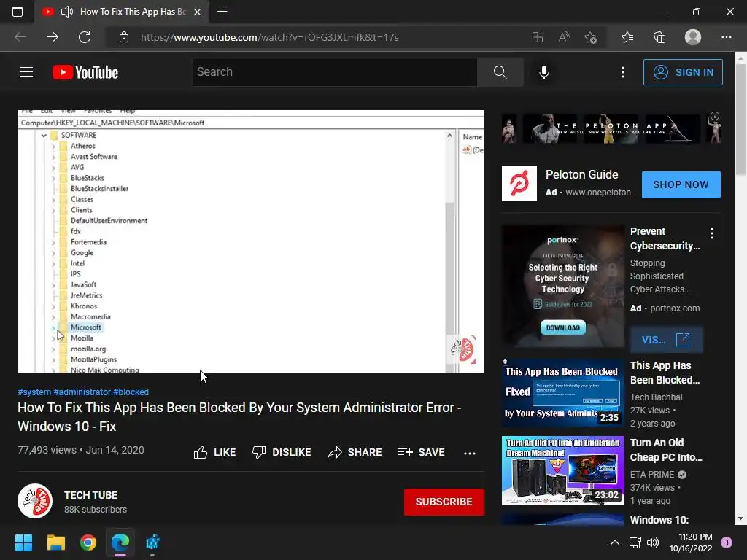The height and width of the screenshot is (560, 747).
Task: Open the YouTube guide hamburger menu
Action: [x=26, y=72]
